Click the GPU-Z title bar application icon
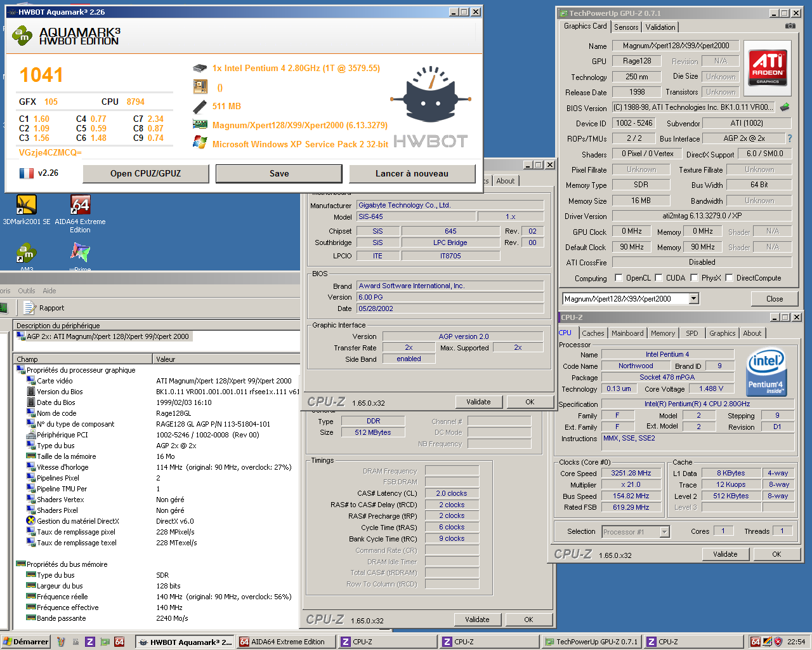This screenshot has height=650, width=812. coord(563,13)
